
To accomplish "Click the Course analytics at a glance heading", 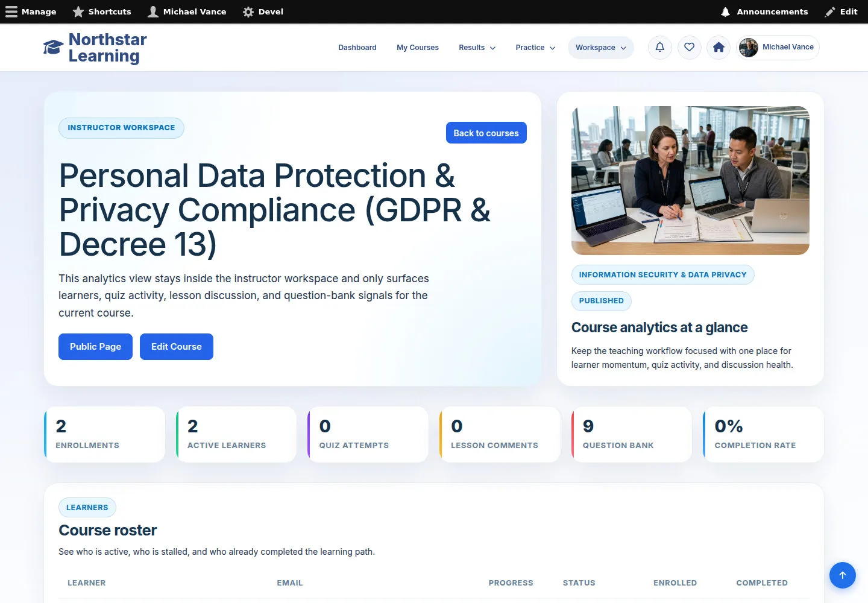I will [x=659, y=327].
